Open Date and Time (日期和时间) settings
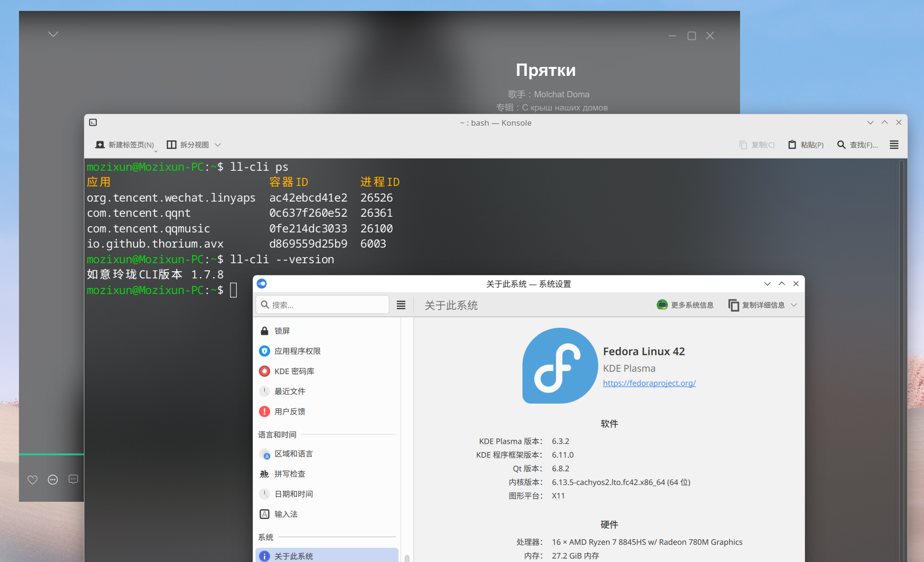The width and height of the screenshot is (924, 562). [327, 494]
